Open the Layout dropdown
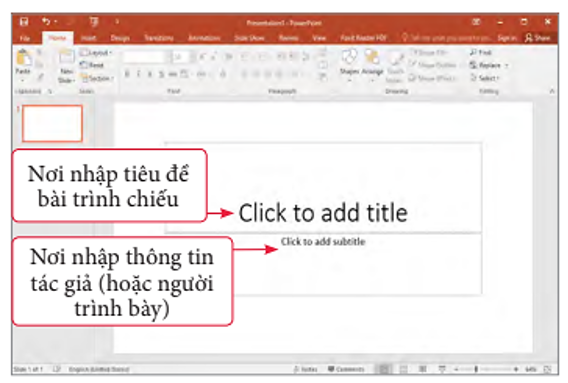The height and width of the screenshot is (383, 568). [x=96, y=53]
